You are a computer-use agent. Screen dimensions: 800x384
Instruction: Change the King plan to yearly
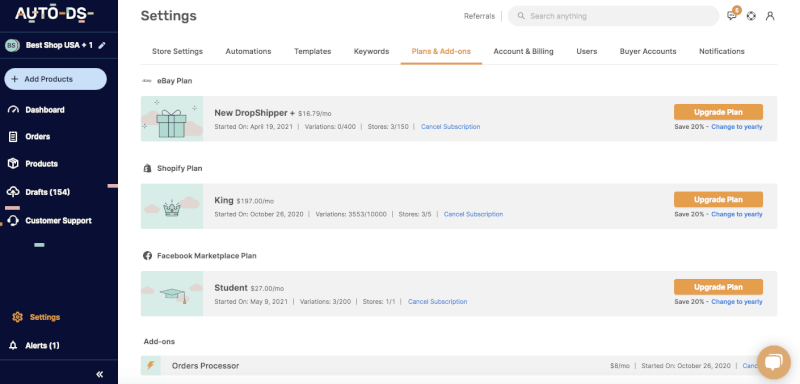click(737, 215)
